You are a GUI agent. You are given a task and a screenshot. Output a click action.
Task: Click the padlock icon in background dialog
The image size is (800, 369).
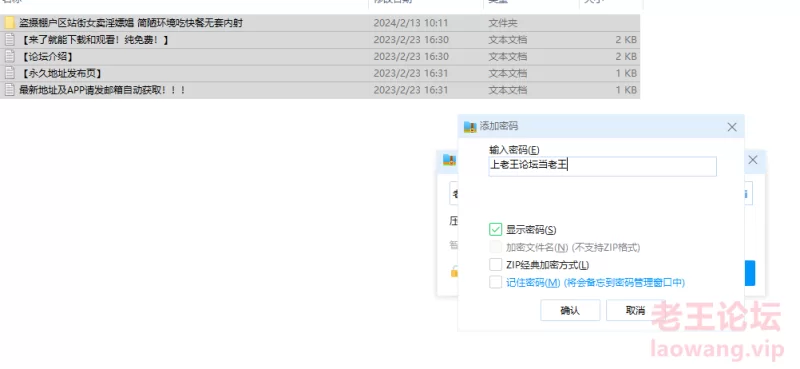pos(454,272)
